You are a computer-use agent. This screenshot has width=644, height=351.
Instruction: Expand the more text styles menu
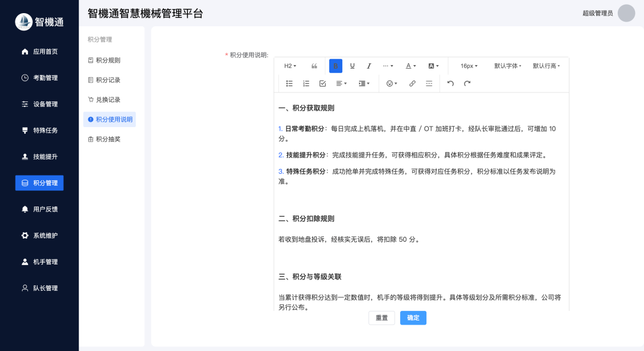pos(388,66)
